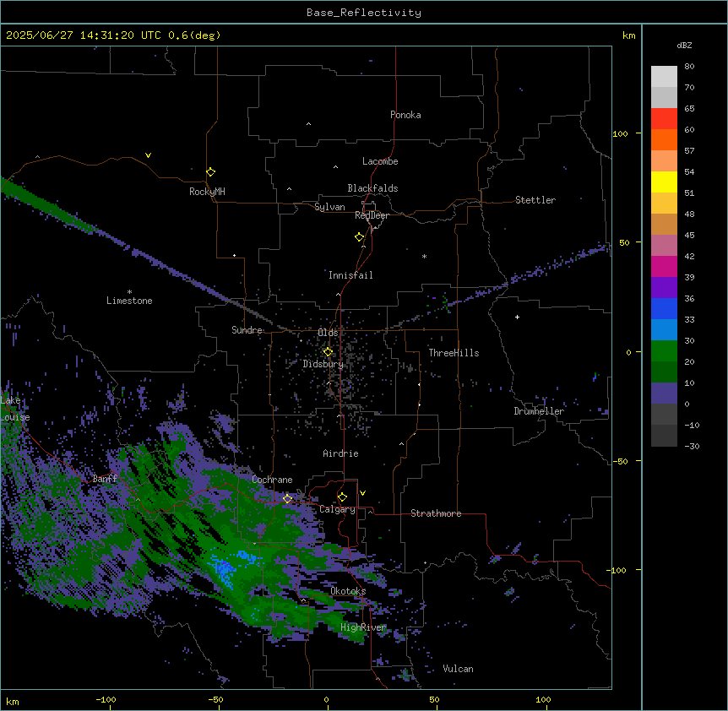Select the light gray 70-80 dBZ swatch
The width and height of the screenshot is (728, 711).
point(664,77)
